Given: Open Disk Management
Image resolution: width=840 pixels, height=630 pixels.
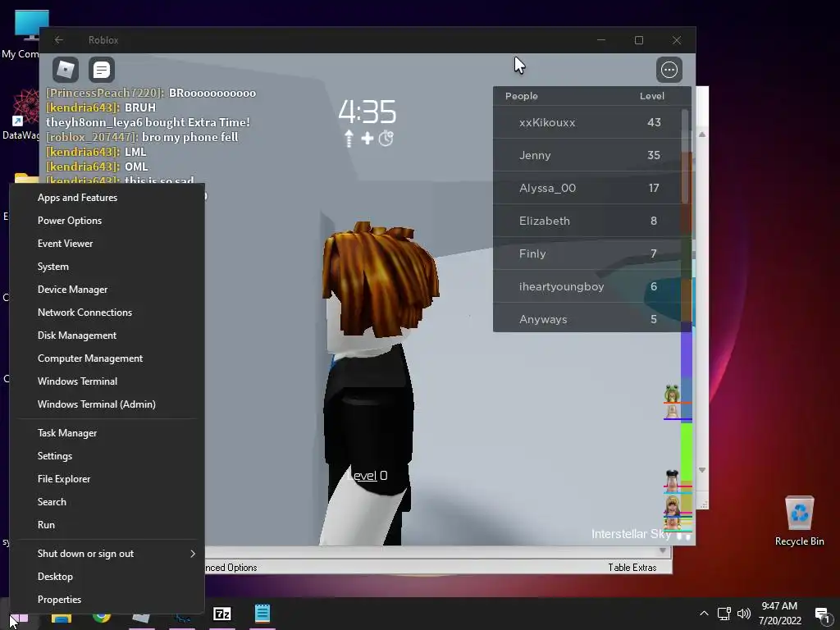Looking at the screenshot, I should tap(107, 336).
